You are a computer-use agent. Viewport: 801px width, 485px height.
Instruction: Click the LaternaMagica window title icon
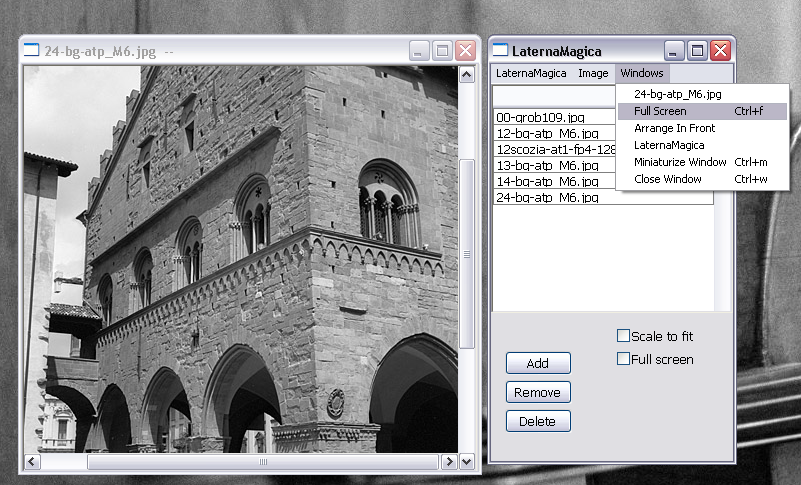click(500, 50)
